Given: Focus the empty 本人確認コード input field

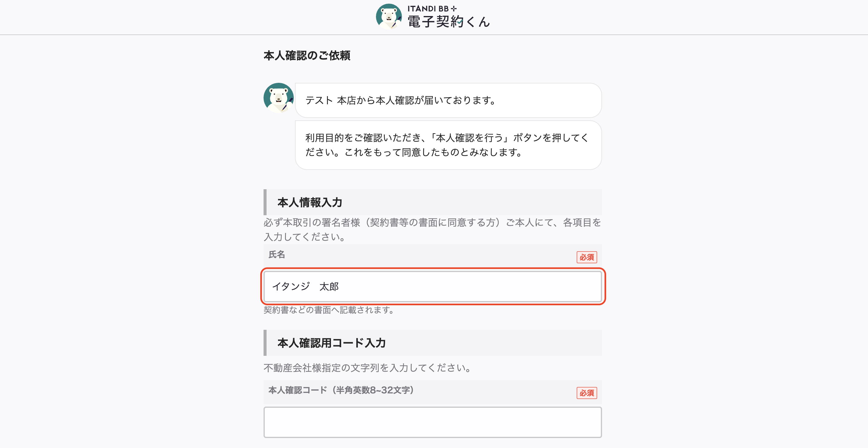Looking at the screenshot, I should point(433,422).
